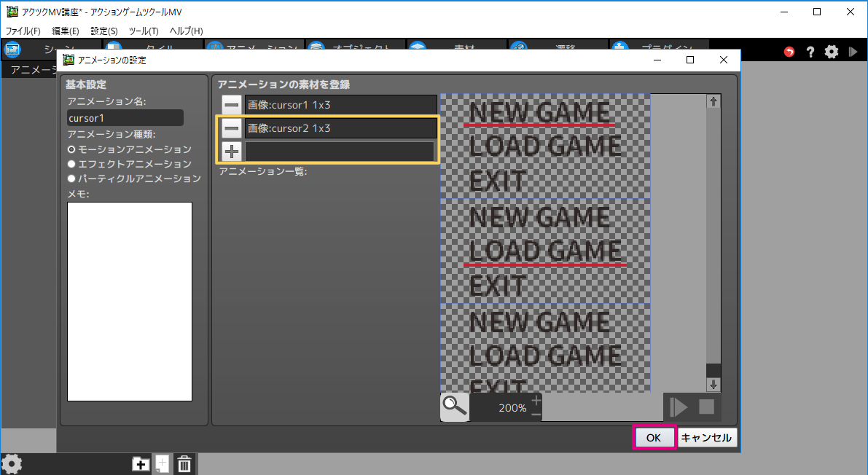Screen dimensions: 868x475
Task: Click the help question mark icon
Action: coord(810,52)
